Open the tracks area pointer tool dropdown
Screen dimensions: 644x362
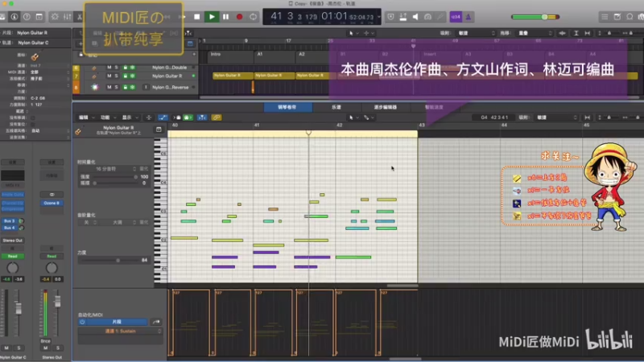click(x=353, y=33)
